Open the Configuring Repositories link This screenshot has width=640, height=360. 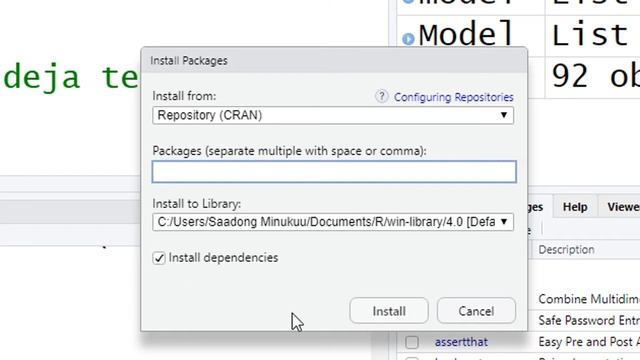453,97
